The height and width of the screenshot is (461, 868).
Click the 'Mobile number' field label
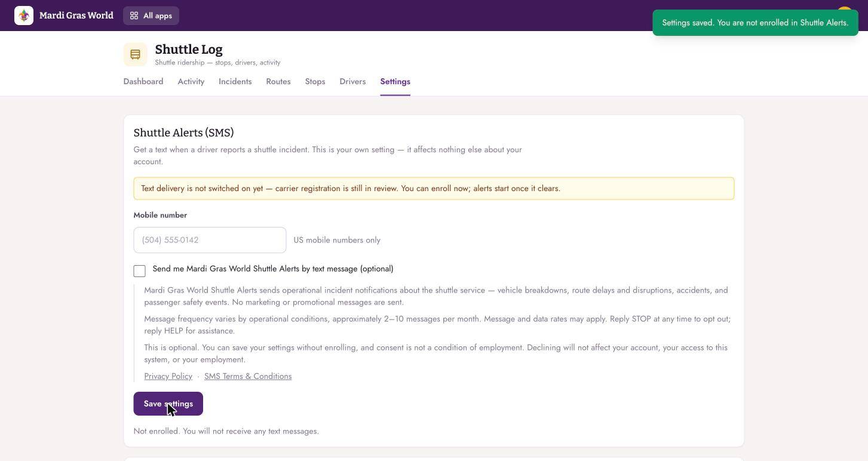[x=160, y=215]
